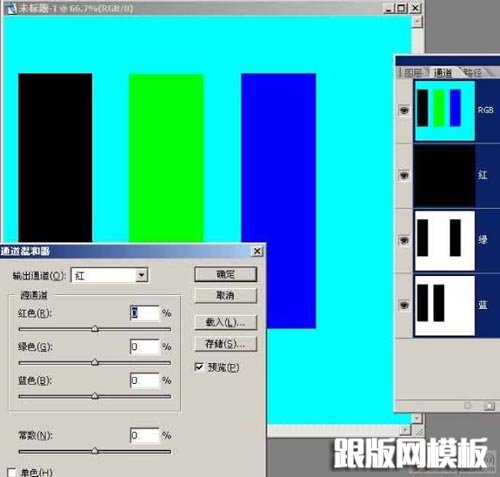This screenshot has height=477, width=500.
Task: Click the 确定 OK button
Action: point(226,274)
